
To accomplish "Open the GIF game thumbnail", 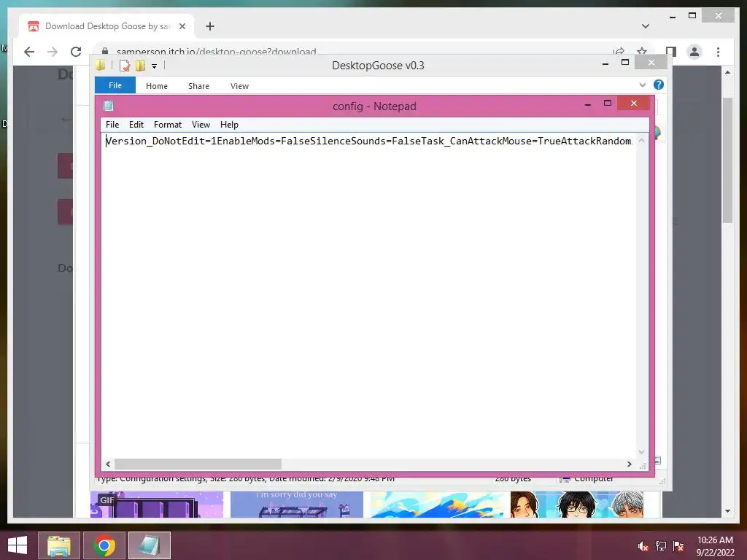I will pyautogui.click(x=157, y=505).
